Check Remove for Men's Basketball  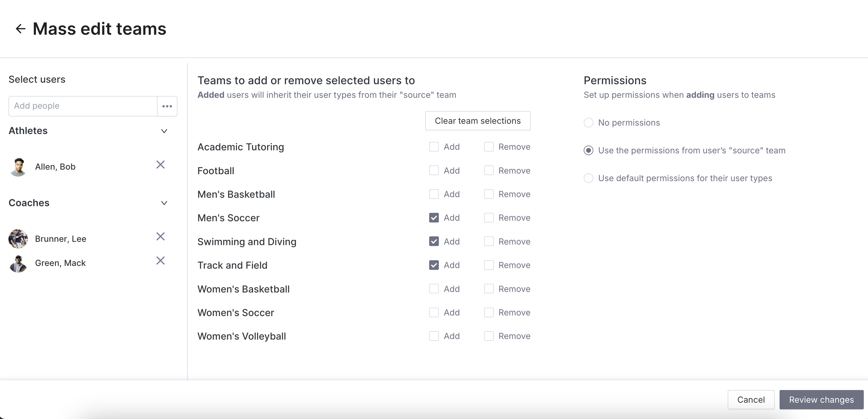489,194
